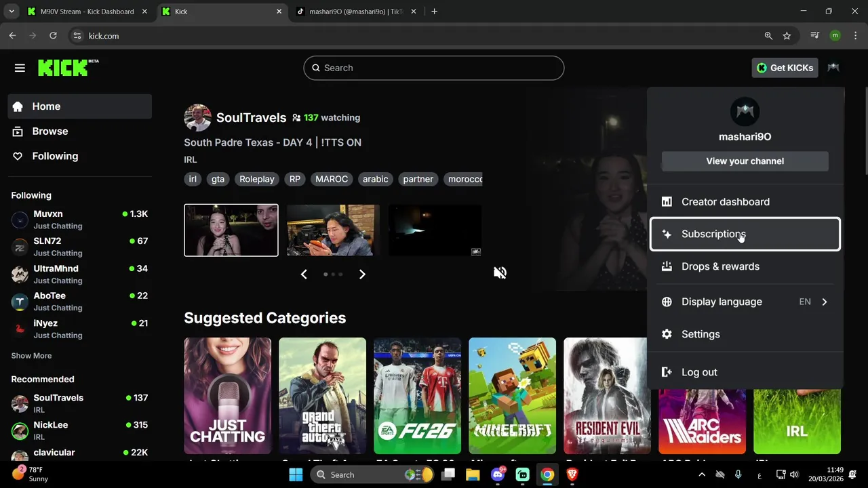Bookmark this page with star icon

pyautogui.click(x=787, y=36)
